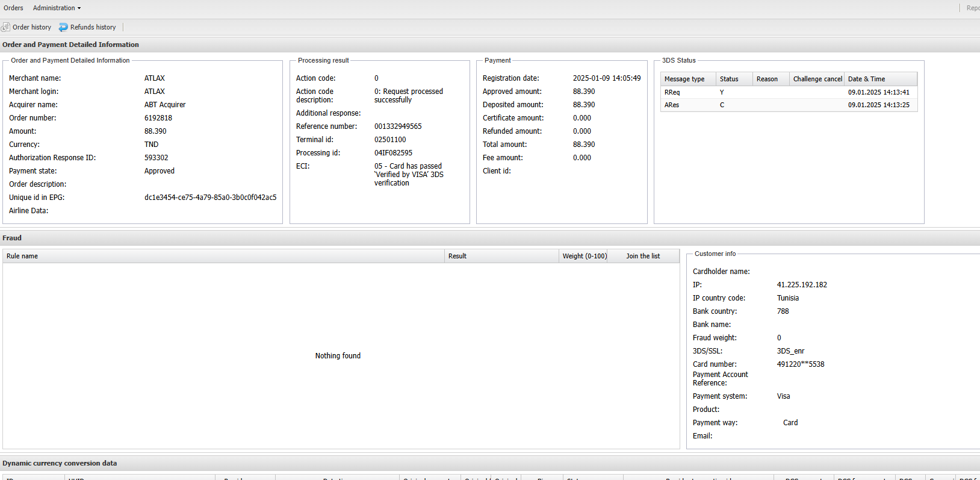The image size is (980, 480).
Task: Select the Challenge cancel column header
Action: (817, 79)
